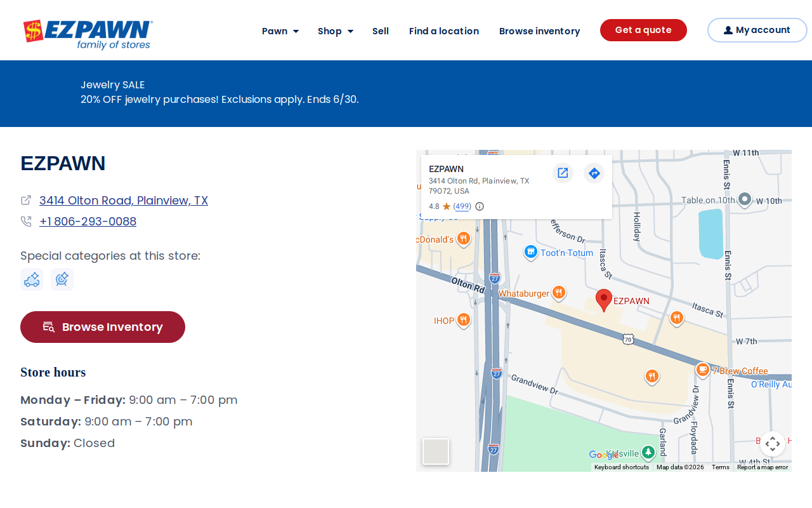This screenshot has width=812, height=508.
Task: Click the first special category icon
Action: click(32, 279)
